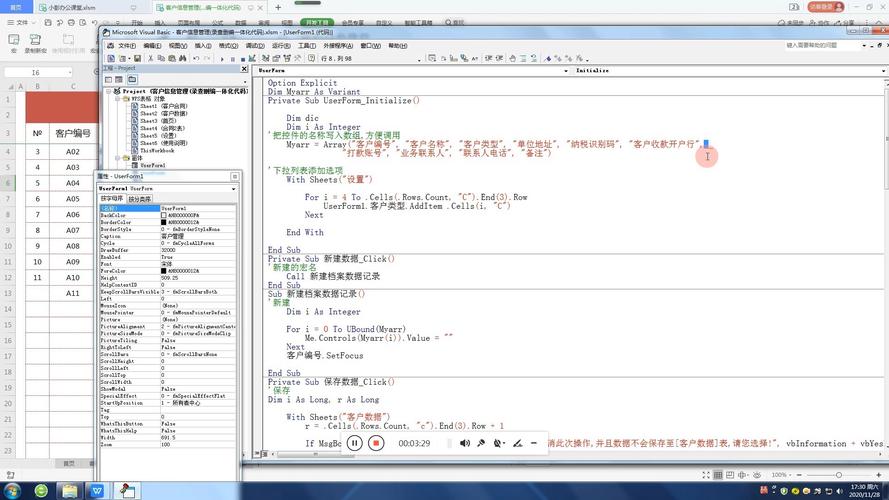Select Sheet2 (客户数据) in project tree

pyautogui.click(x=162, y=114)
